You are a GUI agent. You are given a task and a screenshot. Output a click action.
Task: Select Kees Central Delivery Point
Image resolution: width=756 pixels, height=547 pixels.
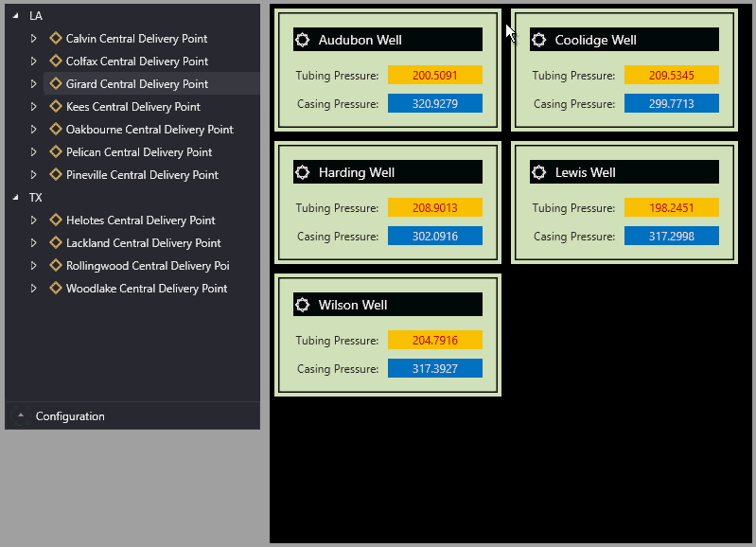(133, 107)
